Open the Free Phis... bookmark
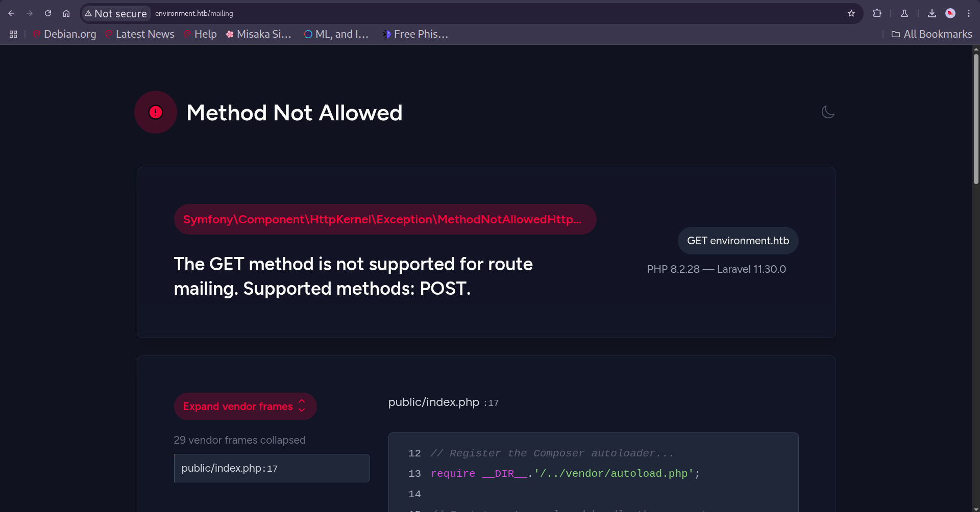 pyautogui.click(x=415, y=34)
